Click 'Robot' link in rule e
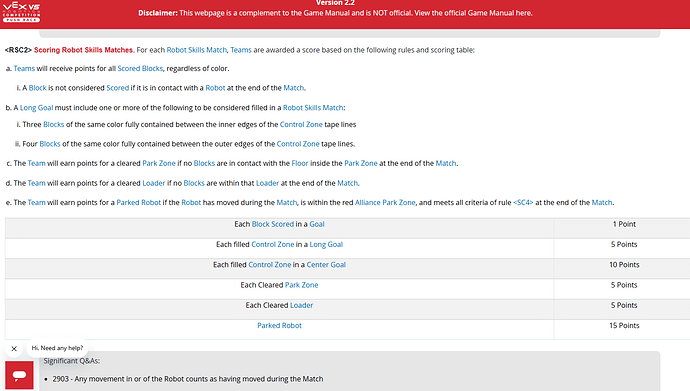The image size is (690, 391). (x=191, y=202)
